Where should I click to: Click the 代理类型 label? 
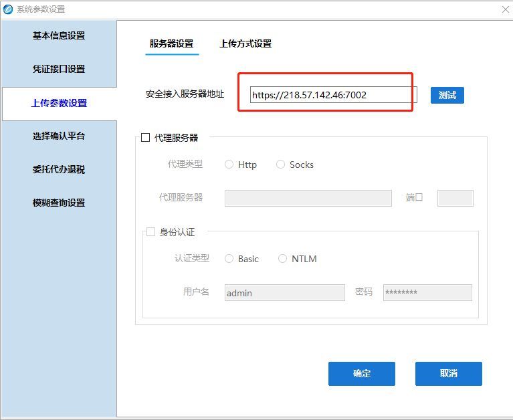pos(185,164)
